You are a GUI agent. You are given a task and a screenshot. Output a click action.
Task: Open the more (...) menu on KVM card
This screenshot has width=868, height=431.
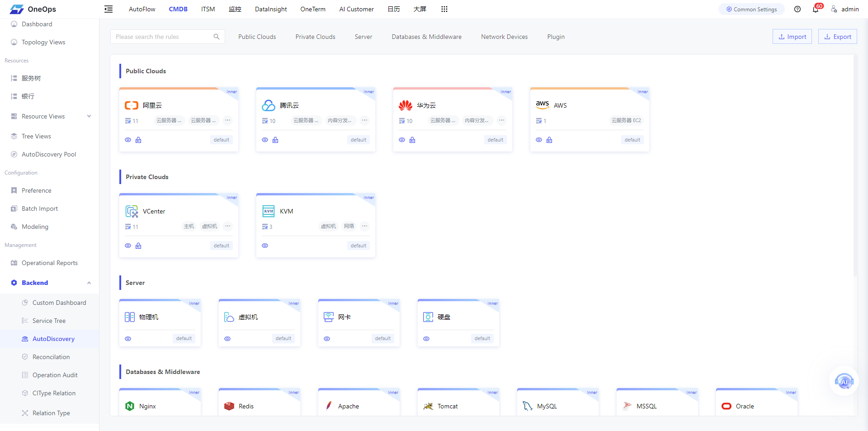(365, 226)
